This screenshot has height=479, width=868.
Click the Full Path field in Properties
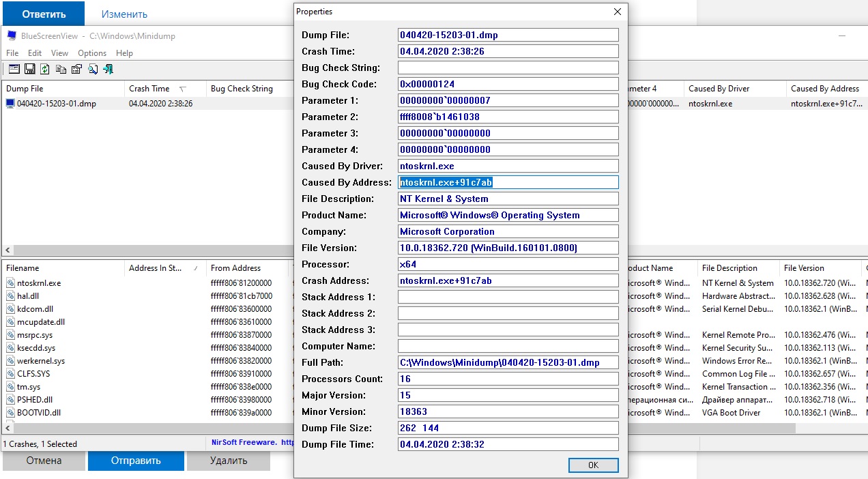click(x=508, y=362)
